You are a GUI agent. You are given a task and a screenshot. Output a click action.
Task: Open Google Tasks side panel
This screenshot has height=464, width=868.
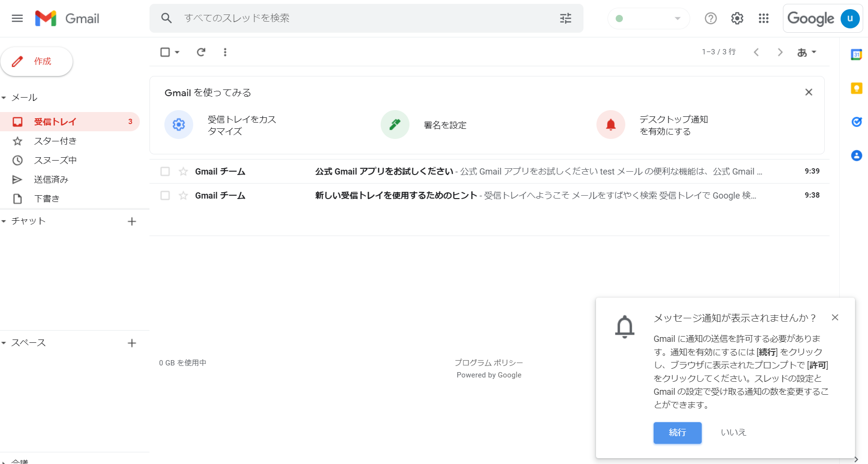click(x=856, y=122)
